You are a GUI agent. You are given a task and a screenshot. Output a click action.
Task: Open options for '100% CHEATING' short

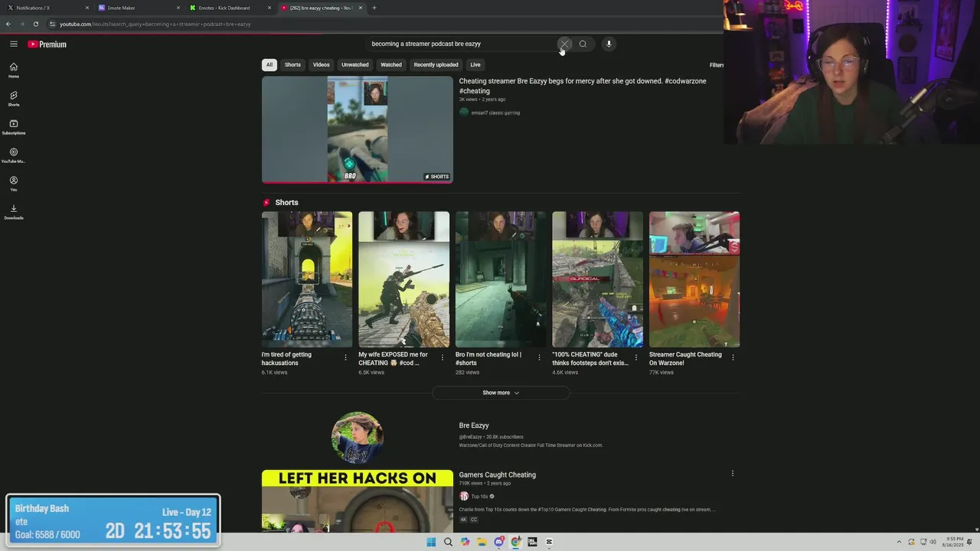tap(635, 357)
